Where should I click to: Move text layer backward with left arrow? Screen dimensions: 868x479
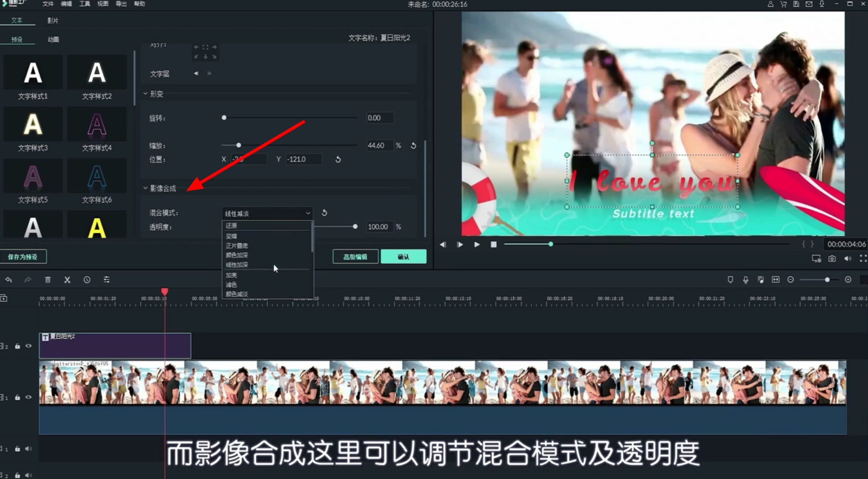pos(196,74)
